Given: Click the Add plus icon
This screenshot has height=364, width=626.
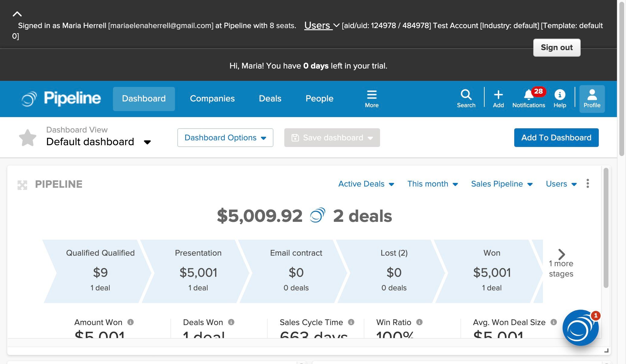Looking at the screenshot, I should [x=498, y=95].
